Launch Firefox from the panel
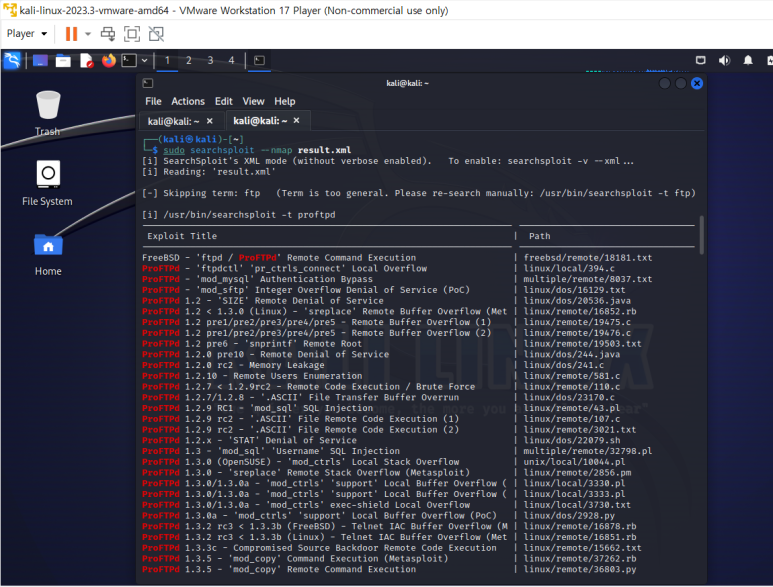773x587 pixels. [108, 60]
